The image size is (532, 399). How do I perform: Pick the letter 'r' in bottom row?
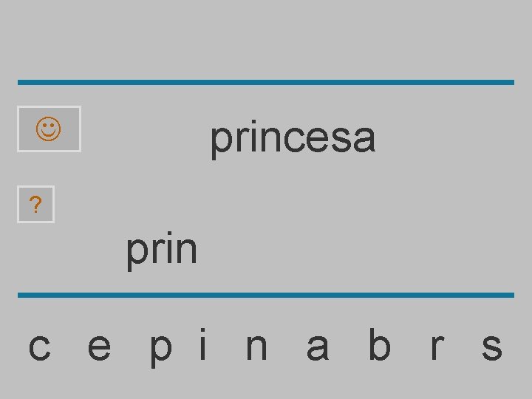[437, 347]
